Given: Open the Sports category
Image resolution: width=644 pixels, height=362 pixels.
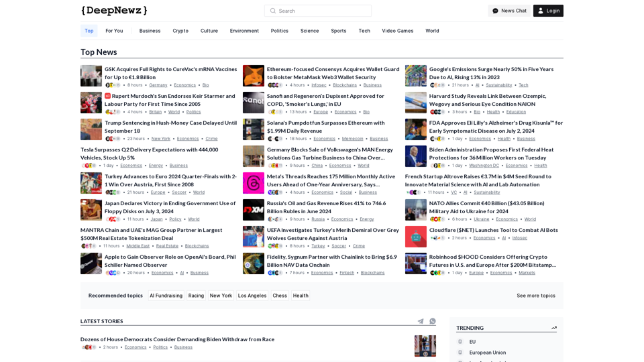Looking at the screenshot, I should click(338, 31).
